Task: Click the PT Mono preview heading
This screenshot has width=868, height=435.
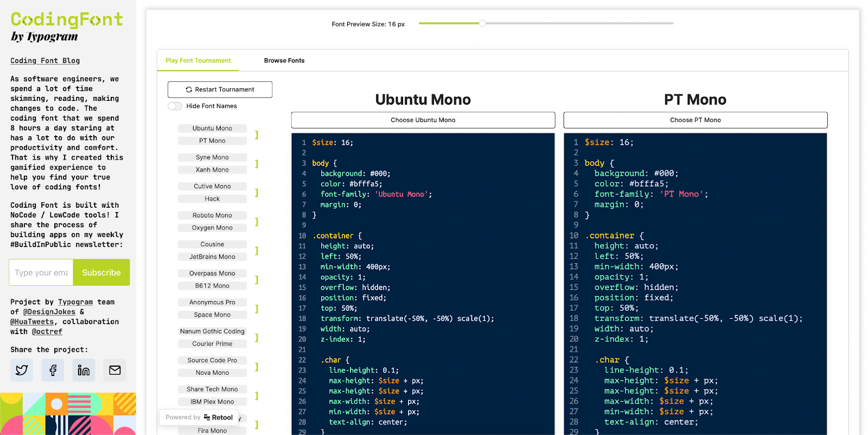Action: (695, 100)
